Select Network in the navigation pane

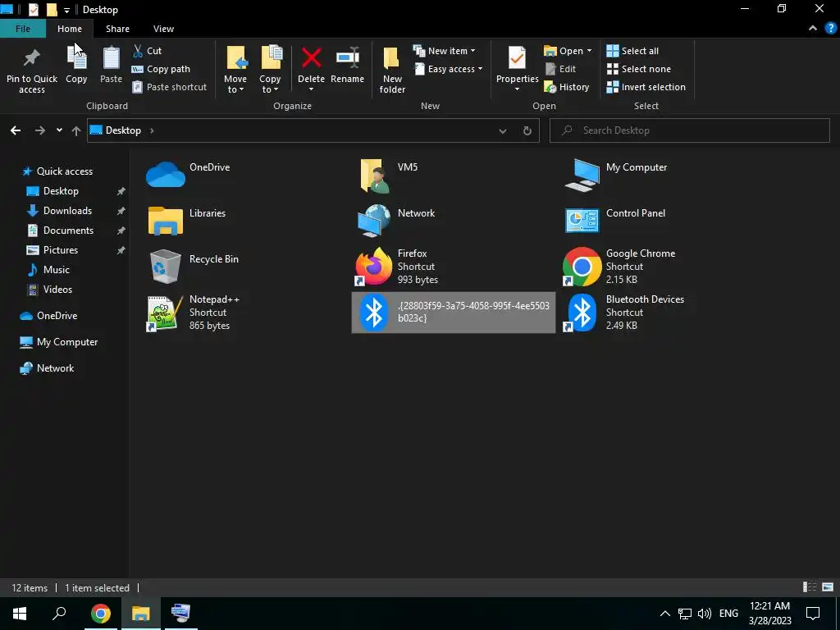click(x=55, y=368)
